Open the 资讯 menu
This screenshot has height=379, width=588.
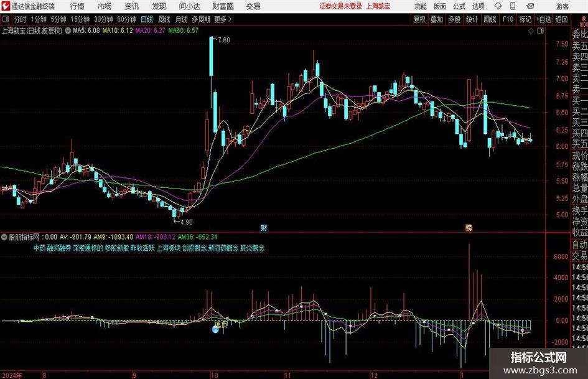click(x=132, y=6)
